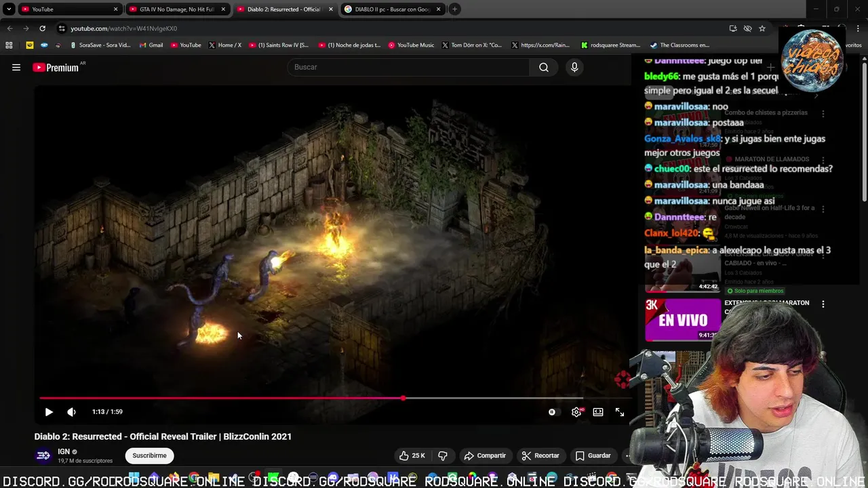Image resolution: width=868 pixels, height=488 pixels.
Task: Switch to theater mode view
Action: tap(598, 411)
